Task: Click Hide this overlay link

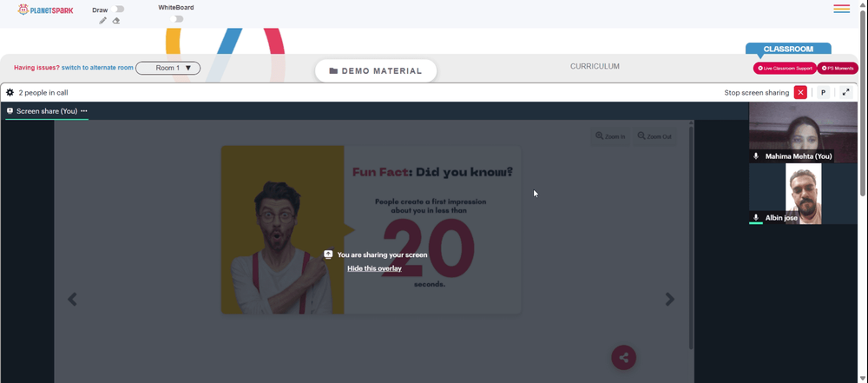Action: (x=374, y=268)
